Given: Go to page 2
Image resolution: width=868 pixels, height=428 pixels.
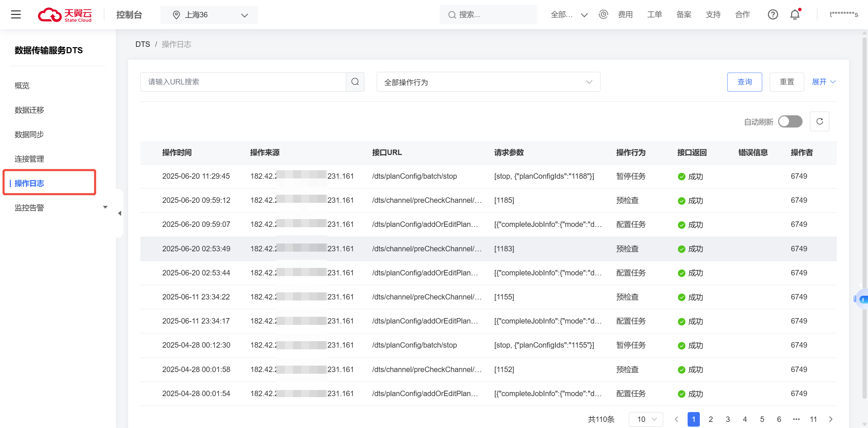Looking at the screenshot, I should pyautogui.click(x=711, y=419).
